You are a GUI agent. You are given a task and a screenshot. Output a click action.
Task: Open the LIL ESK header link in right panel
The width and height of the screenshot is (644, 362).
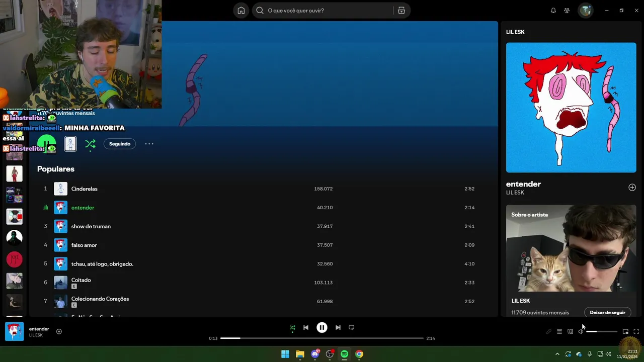click(515, 32)
